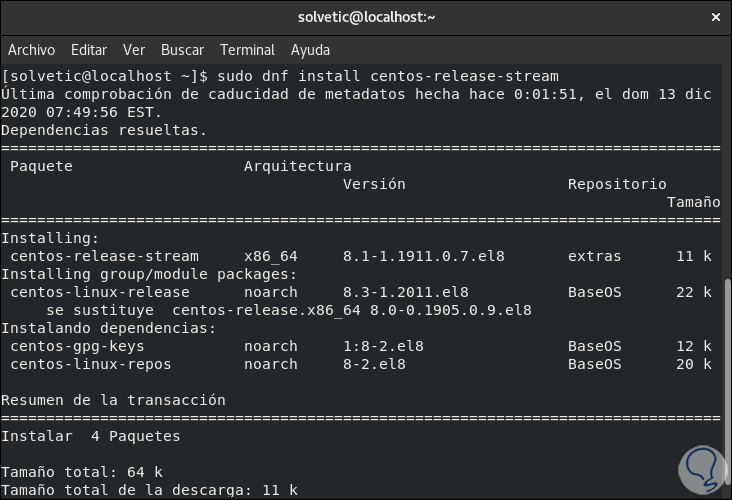This screenshot has width=732, height=500.
Task: Open the Buscar menu
Action: pyautogui.click(x=182, y=50)
